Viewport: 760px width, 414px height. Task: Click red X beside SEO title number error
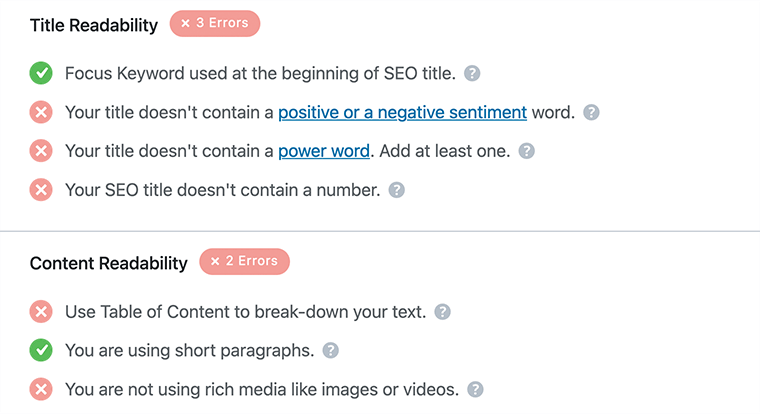pos(41,189)
